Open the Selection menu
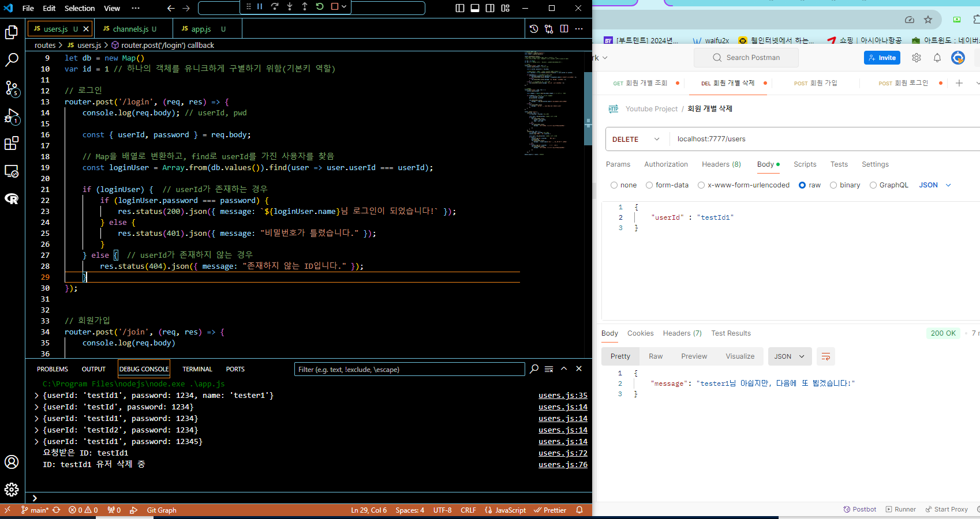 (x=80, y=8)
